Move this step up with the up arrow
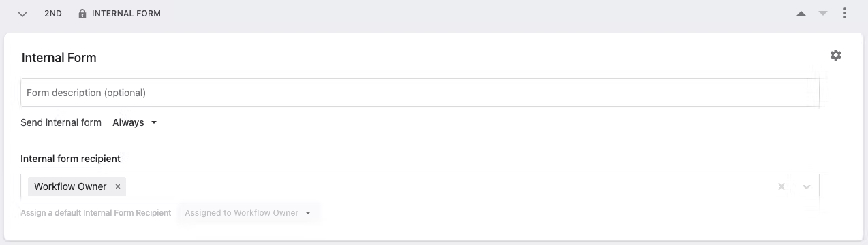Screen dimensions: 868x245 [802, 14]
